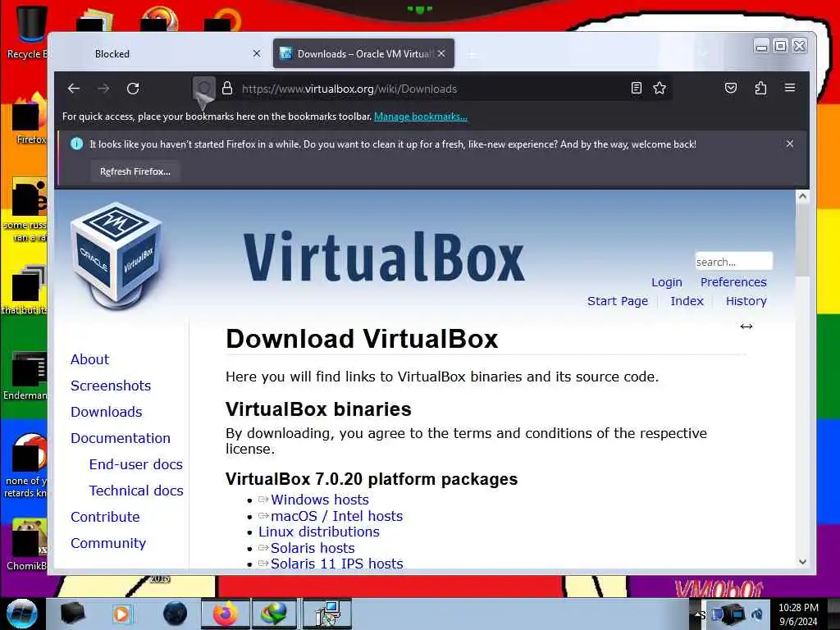The image size is (840, 630).
Task: Open Screenshots in the sidebar
Action: pos(111,386)
